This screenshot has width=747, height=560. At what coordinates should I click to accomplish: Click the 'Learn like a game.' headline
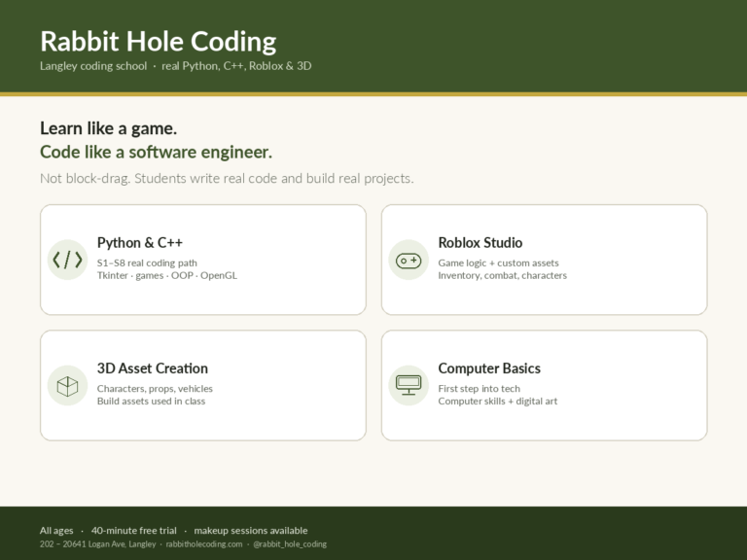point(109,128)
